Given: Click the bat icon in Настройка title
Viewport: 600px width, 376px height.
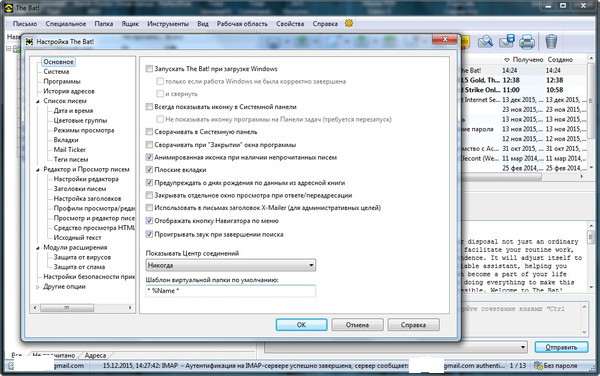Looking at the screenshot, I should 29,42.
